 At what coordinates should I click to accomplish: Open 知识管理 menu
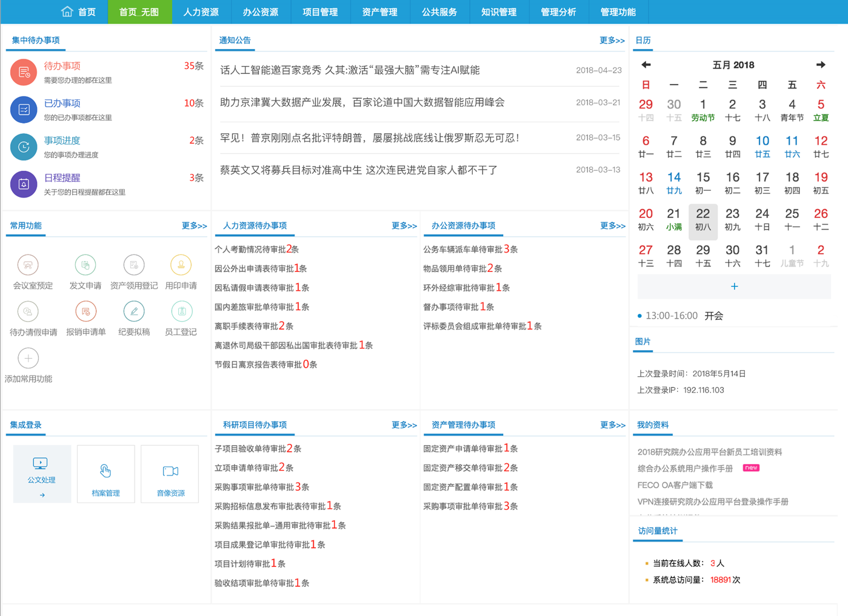(499, 12)
